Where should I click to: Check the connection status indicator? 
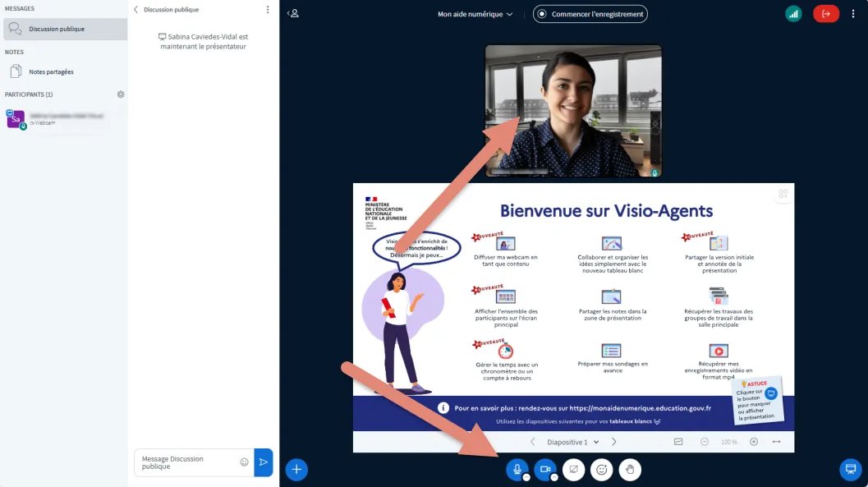793,13
